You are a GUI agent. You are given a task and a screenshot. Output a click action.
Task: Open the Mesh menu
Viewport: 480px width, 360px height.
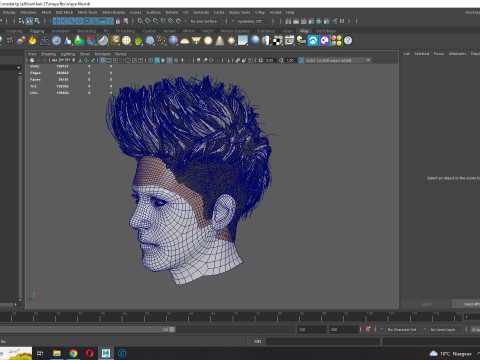click(46, 12)
